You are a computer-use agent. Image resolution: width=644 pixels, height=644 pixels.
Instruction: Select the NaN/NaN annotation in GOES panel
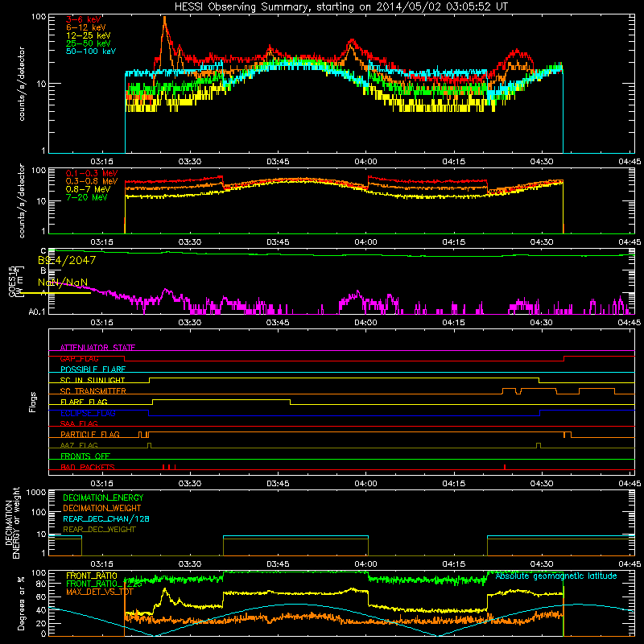pos(63,283)
